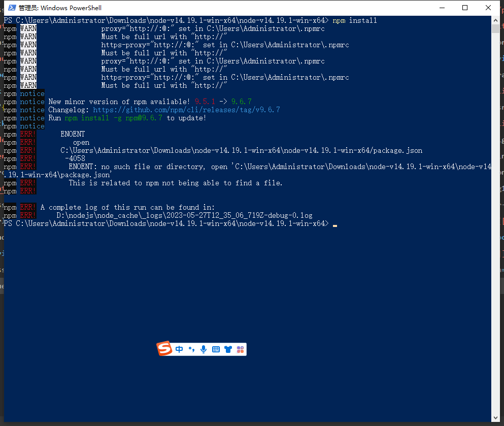Click the 'npm install' command on first line

pos(355,21)
